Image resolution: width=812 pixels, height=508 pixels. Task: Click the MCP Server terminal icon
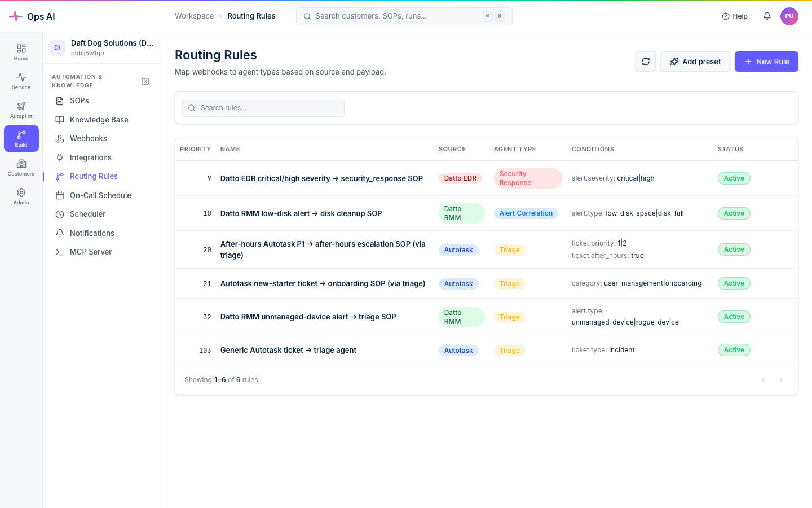pyautogui.click(x=60, y=252)
